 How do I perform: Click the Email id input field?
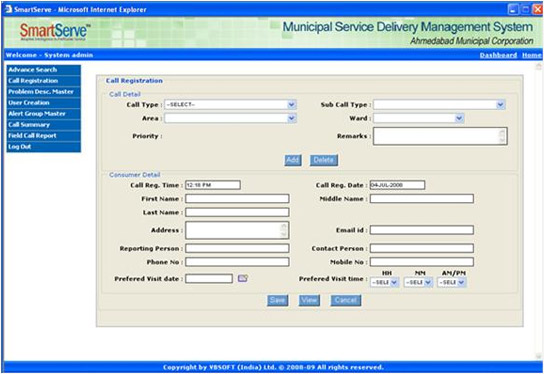[422, 230]
